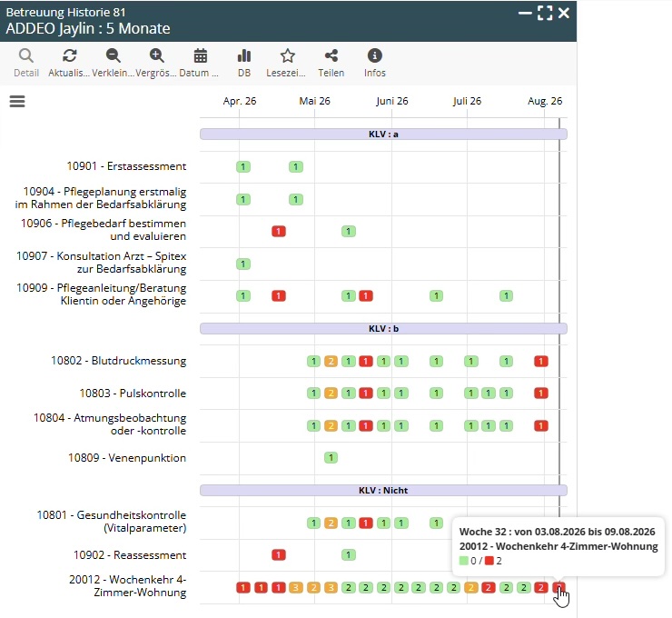Open the hamburger menu beside the timeline
Screen dimensions: 672x618
click(x=17, y=101)
